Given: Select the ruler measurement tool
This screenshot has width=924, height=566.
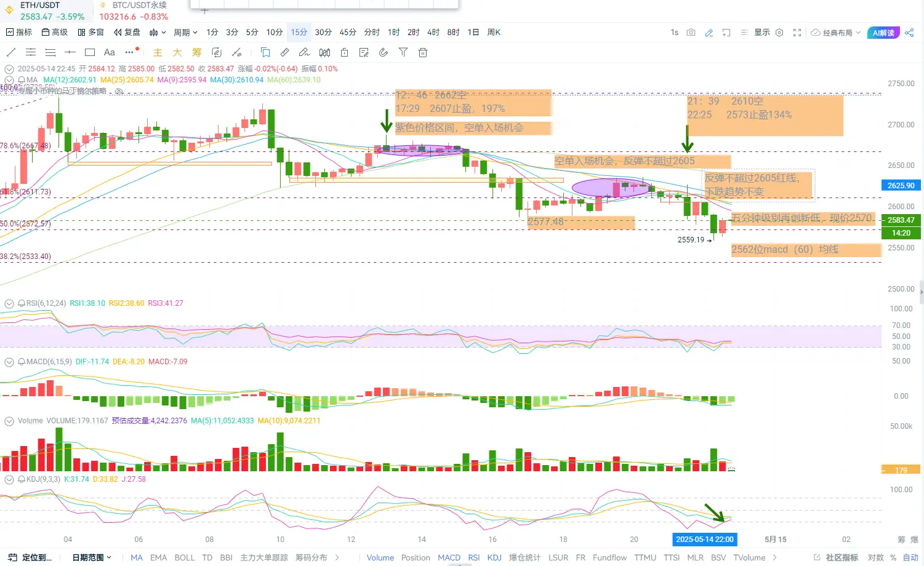Looking at the screenshot, I should pos(284,52).
